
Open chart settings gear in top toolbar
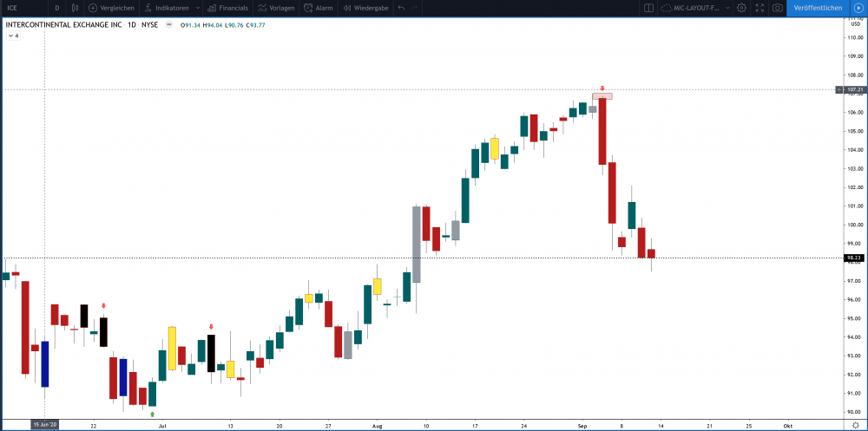pos(742,9)
